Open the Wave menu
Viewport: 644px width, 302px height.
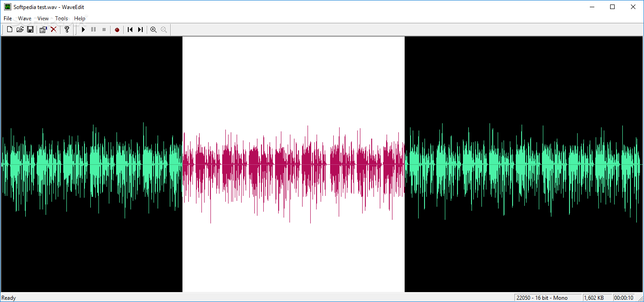pos(25,19)
